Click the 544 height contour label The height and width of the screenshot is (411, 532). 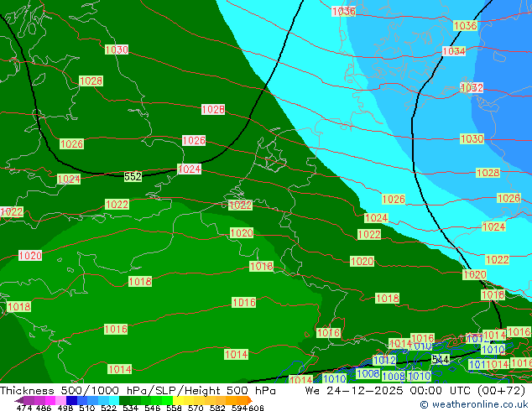[441, 360]
